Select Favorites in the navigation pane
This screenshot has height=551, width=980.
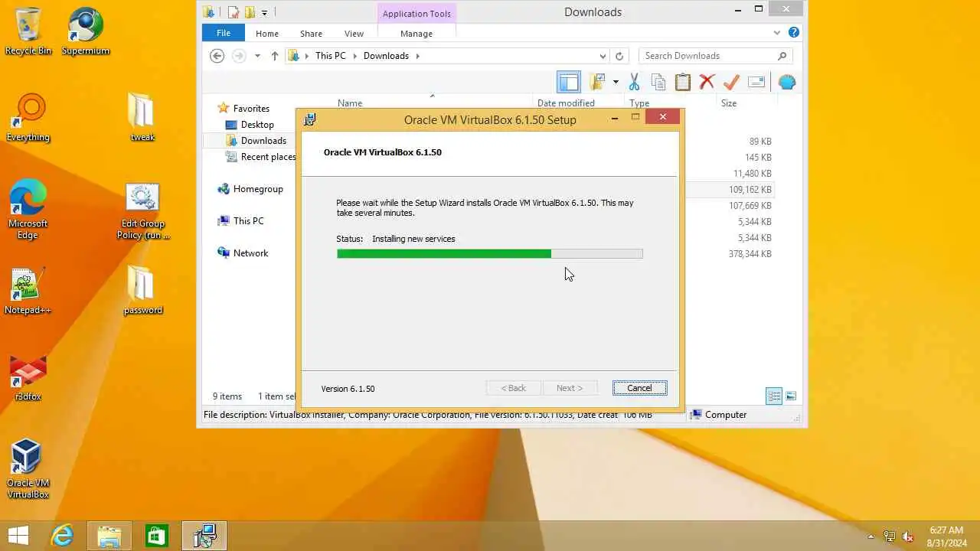tap(251, 109)
